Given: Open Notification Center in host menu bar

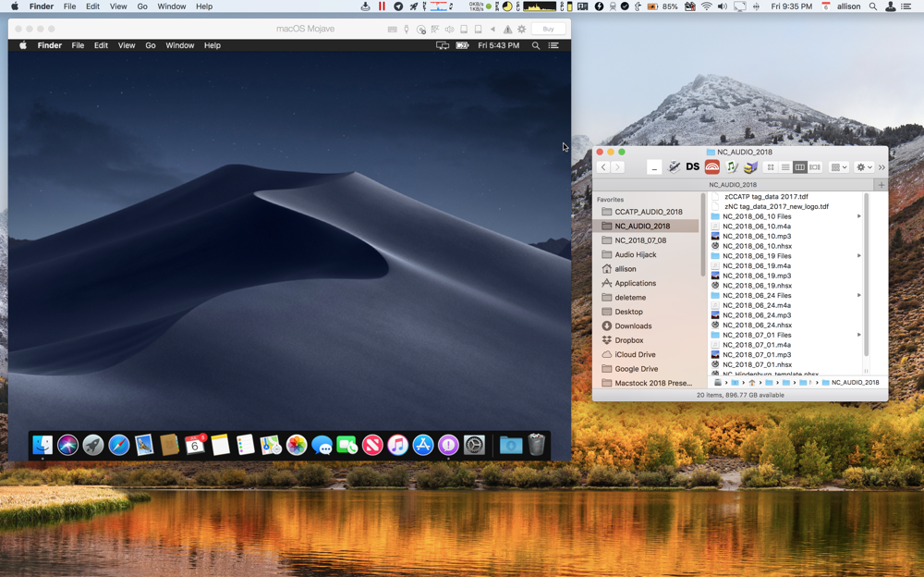Looking at the screenshot, I should pyautogui.click(x=907, y=6).
